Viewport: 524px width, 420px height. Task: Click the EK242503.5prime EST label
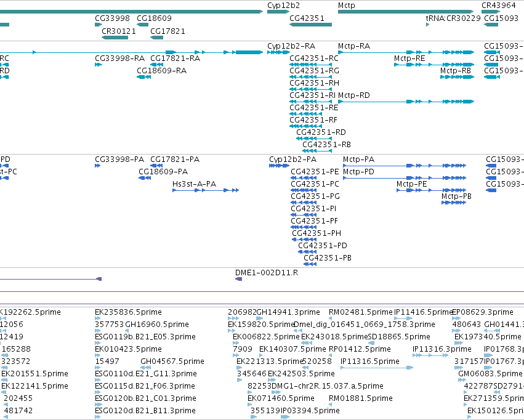[x=301, y=374]
